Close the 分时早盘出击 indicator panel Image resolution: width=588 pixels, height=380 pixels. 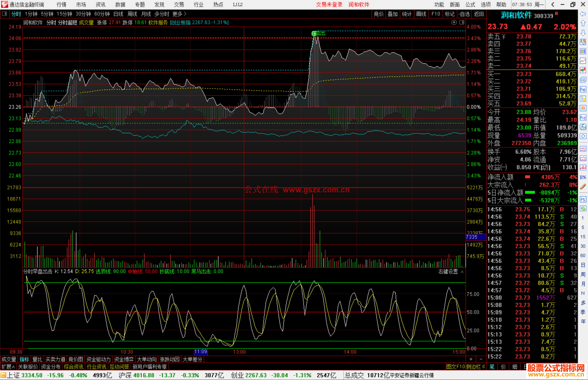coord(462,272)
